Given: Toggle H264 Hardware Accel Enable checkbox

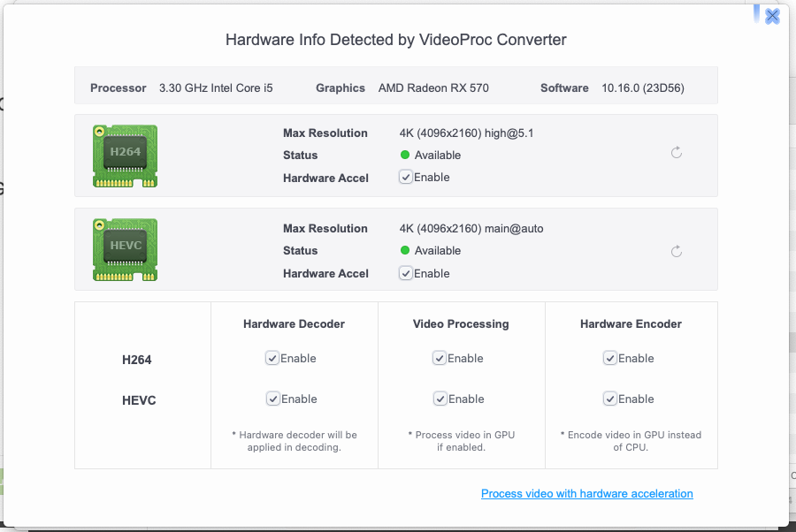Looking at the screenshot, I should [405, 177].
